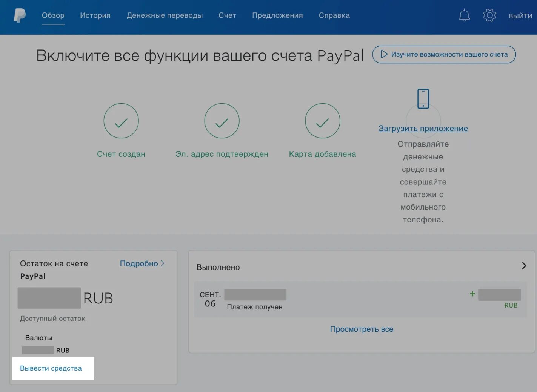Open account settings gear

pyautogui.click(x=489, y=15)
